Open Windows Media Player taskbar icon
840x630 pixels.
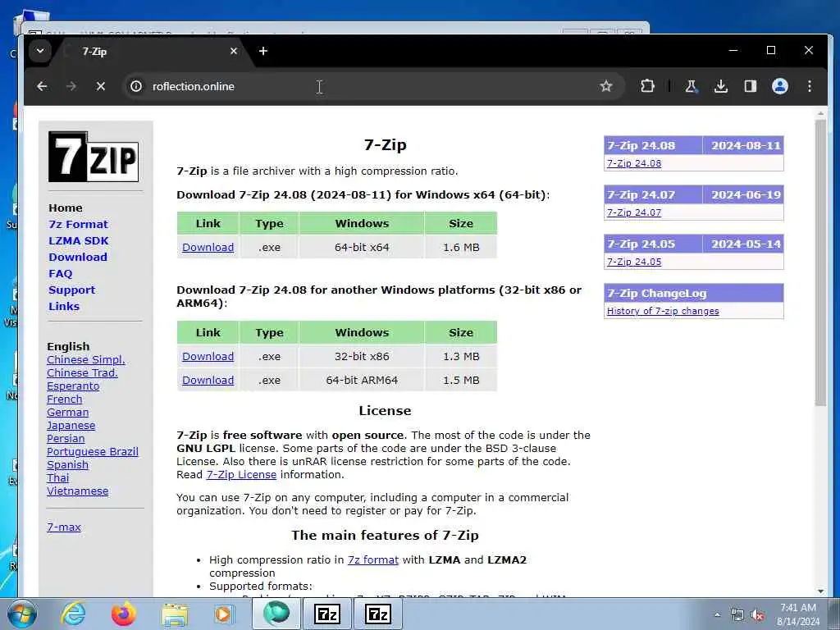[224, 614]
